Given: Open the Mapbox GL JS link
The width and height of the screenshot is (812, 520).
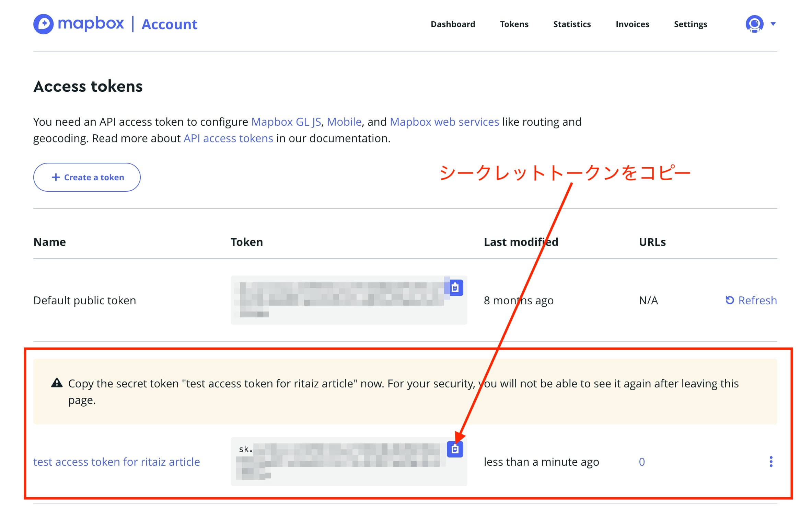Looking at the screenshot, I should pyautogui.click(x=286, y=122).
